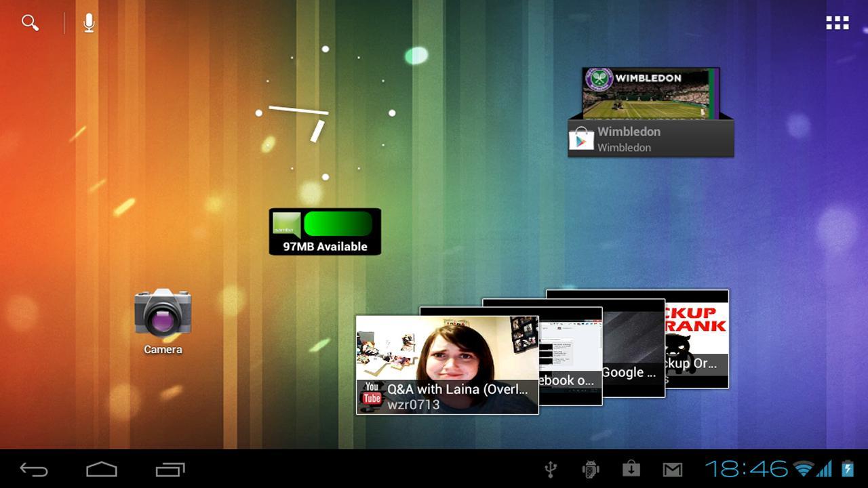Go back with navigation arrow

tap(34, 469)
